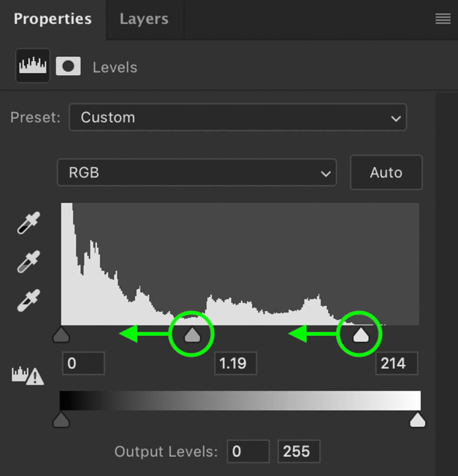Click the Auto button
This screenshot has width=458, height=476.
(x=386, y=172)
